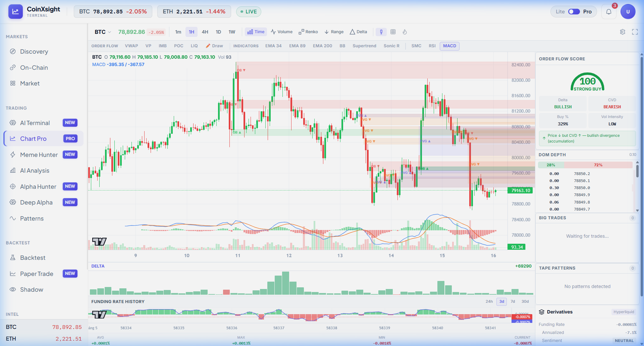644x346 pixels.
Task: Toggle the Supertrend indicator
Action: (x=364, y=46)
